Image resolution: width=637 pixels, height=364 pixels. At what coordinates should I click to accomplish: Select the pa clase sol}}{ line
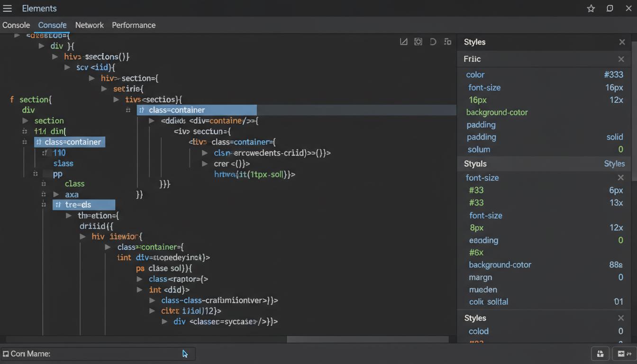[x=164, y=268]
